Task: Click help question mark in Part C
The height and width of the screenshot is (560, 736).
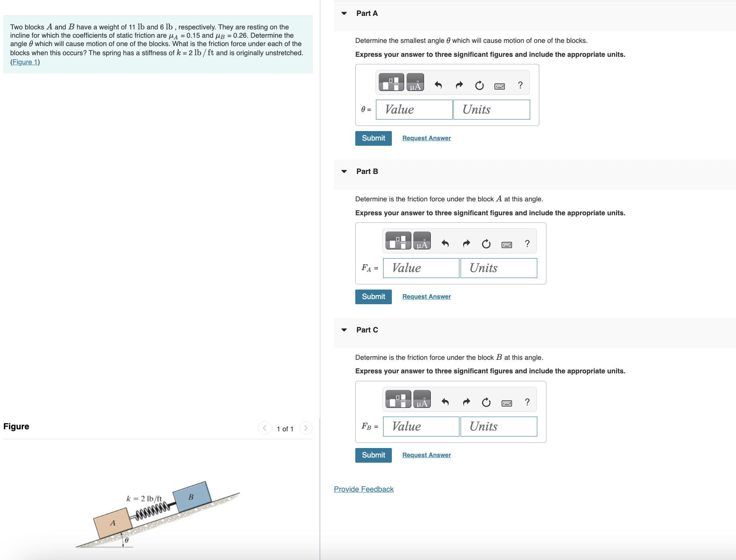Action: 527,402
